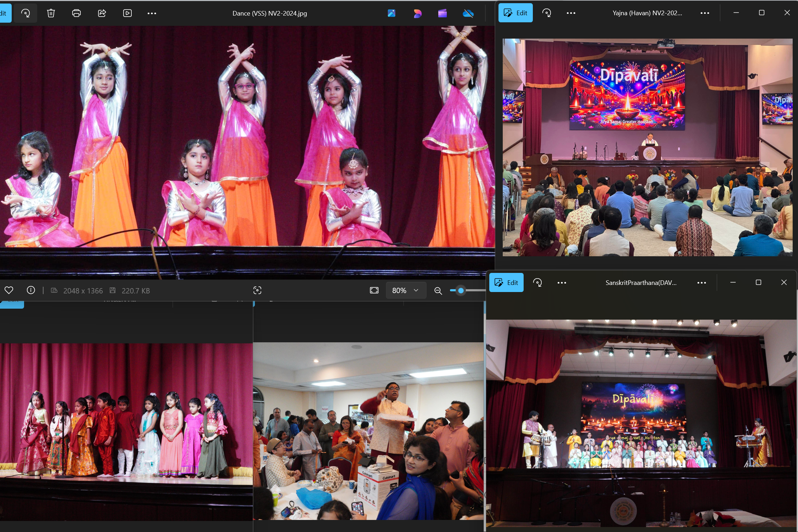The image size is (798, 532).
Task: Click Edit in Yajna (Havan) window
Action: click(515, 13)
